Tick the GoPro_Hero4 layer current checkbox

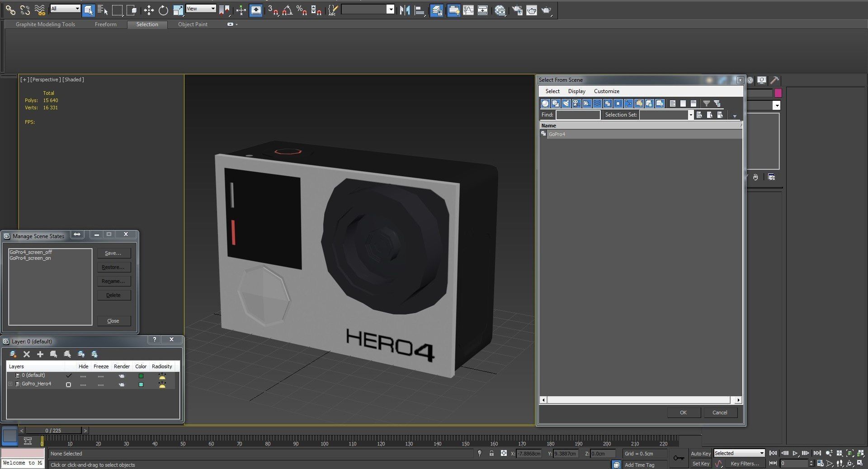click(x=69, y=385)
